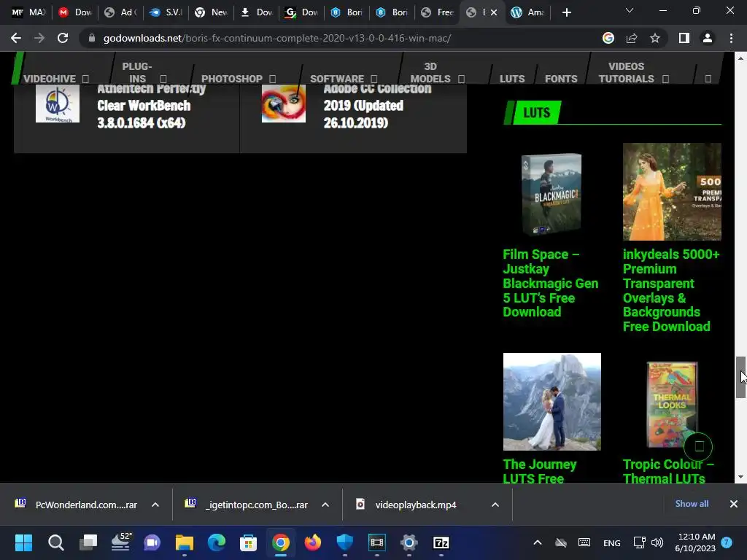Viewport: 747px width, 560px height.
Task: Open the Chrome profile menu
Action: click(x=708, y=38)
